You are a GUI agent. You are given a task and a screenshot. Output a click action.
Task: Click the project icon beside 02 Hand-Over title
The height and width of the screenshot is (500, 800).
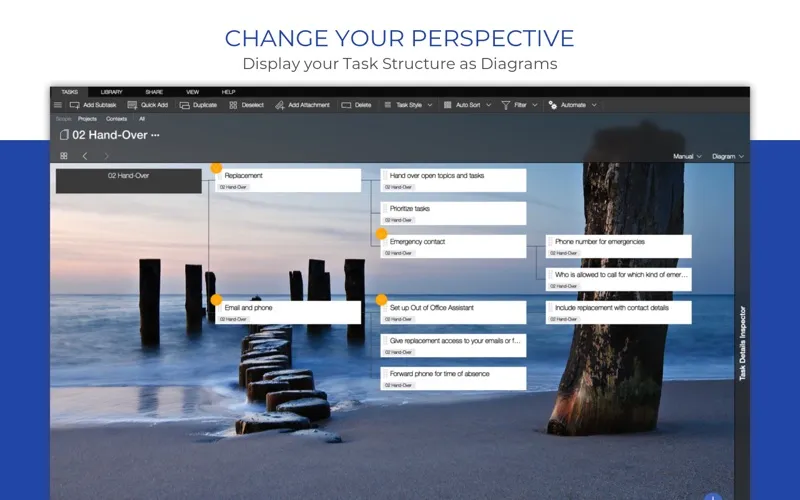64,135
